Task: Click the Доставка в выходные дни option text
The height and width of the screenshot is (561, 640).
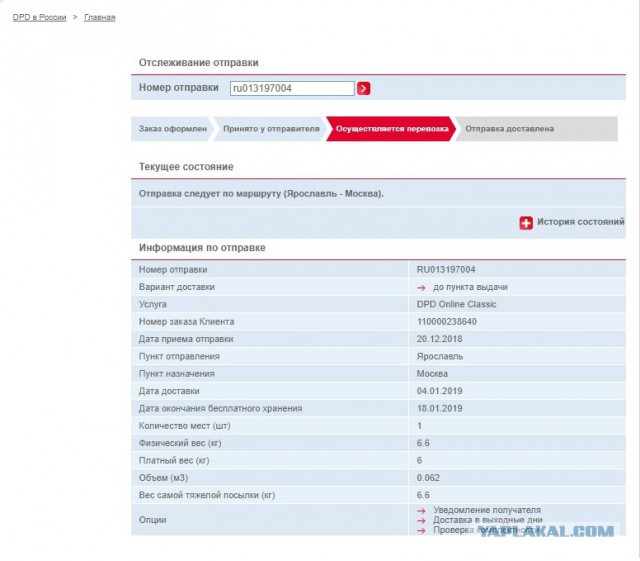Action: [487, 520]
